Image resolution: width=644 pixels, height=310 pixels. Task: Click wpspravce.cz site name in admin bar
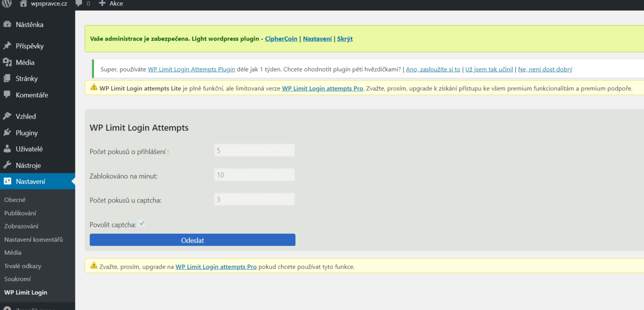coord(49,3)
